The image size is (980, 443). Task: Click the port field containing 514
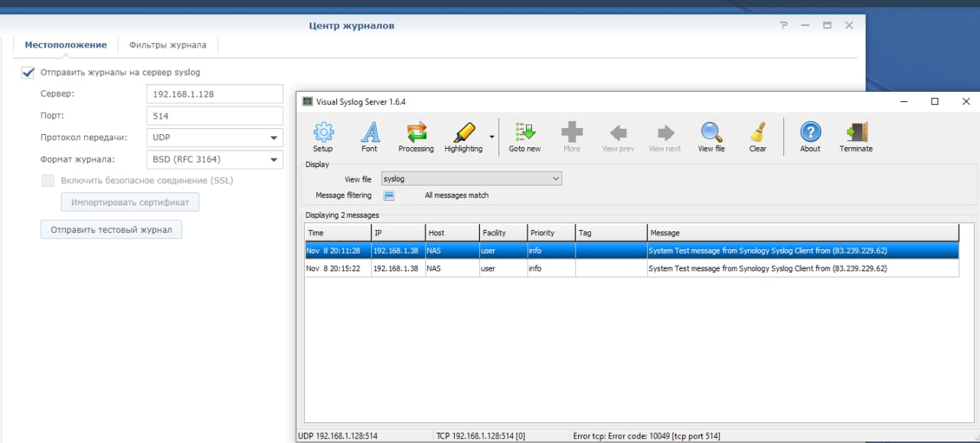click(x=214, y=116)
